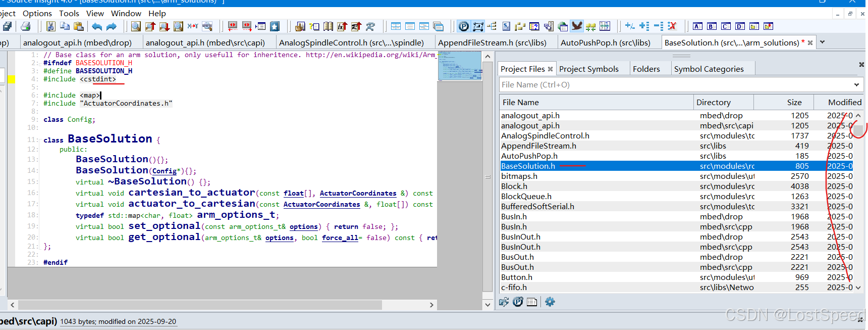This screenshot has width=868, height=330.
Task: Click the horizontal scrollbar right arrow
Action: 431,305
